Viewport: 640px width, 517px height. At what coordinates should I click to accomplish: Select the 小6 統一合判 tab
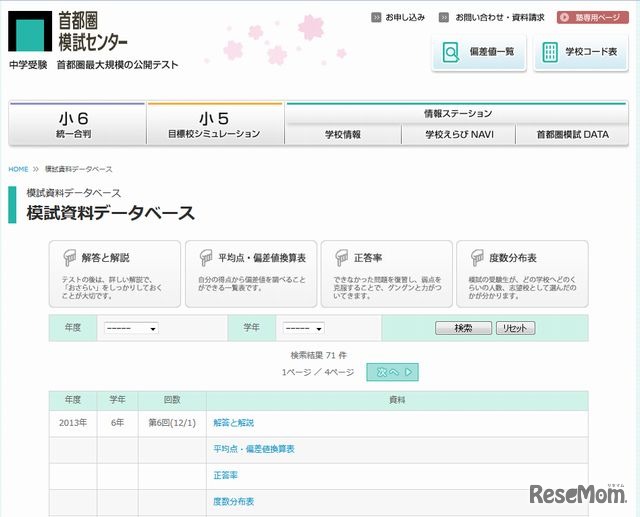77,124
